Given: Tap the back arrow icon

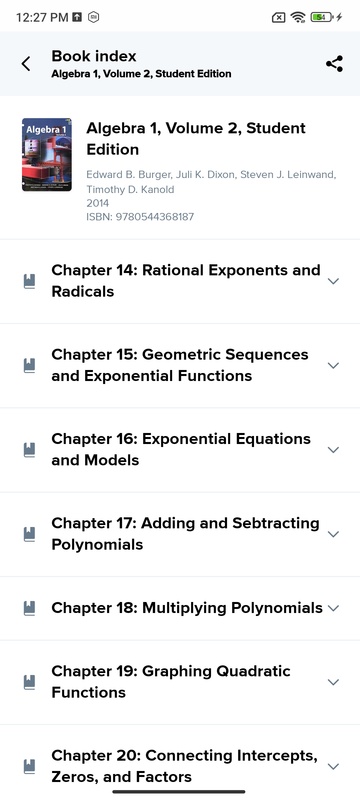Looking at the screenshot, I should pos(26,64).
